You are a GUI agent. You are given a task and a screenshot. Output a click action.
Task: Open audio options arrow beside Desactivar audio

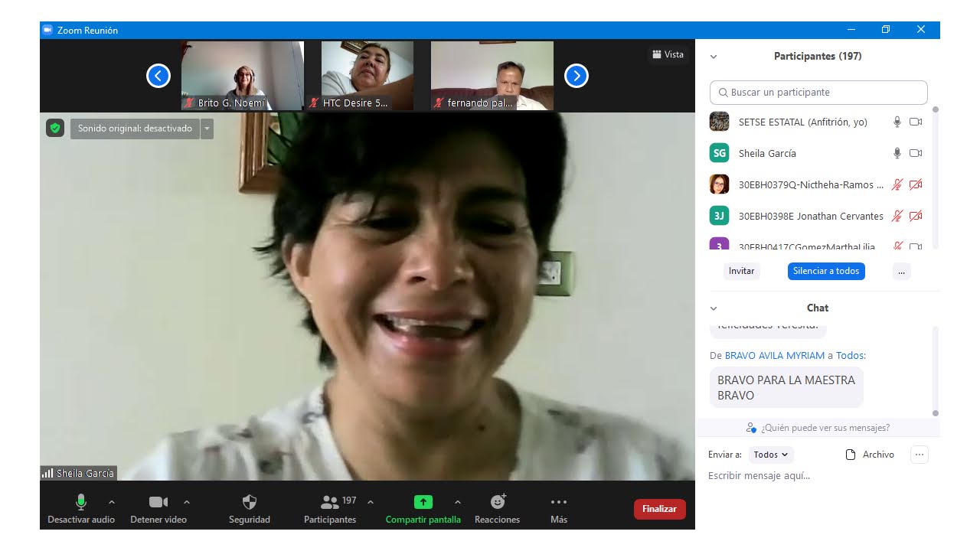pyautogui.click(x=112, y=503)
